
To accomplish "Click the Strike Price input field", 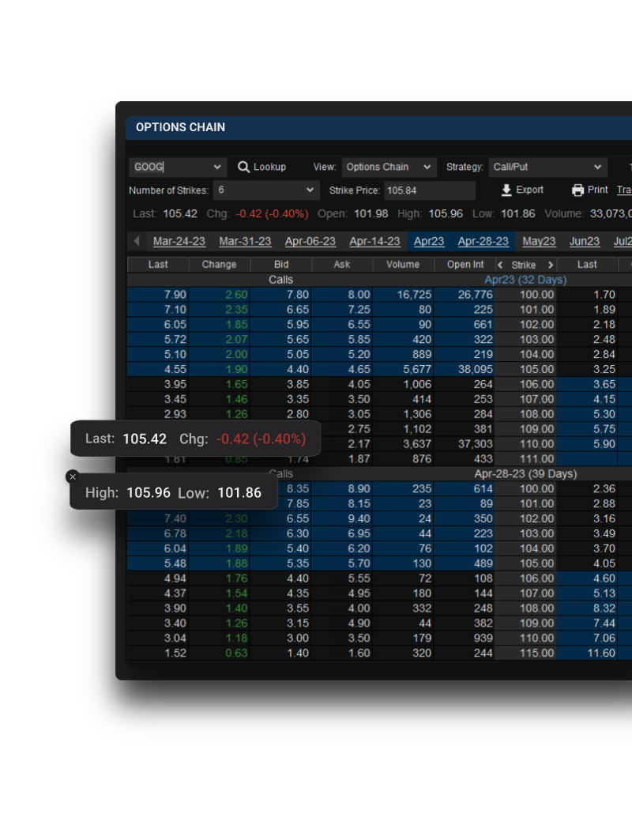I will click(429, 190).
